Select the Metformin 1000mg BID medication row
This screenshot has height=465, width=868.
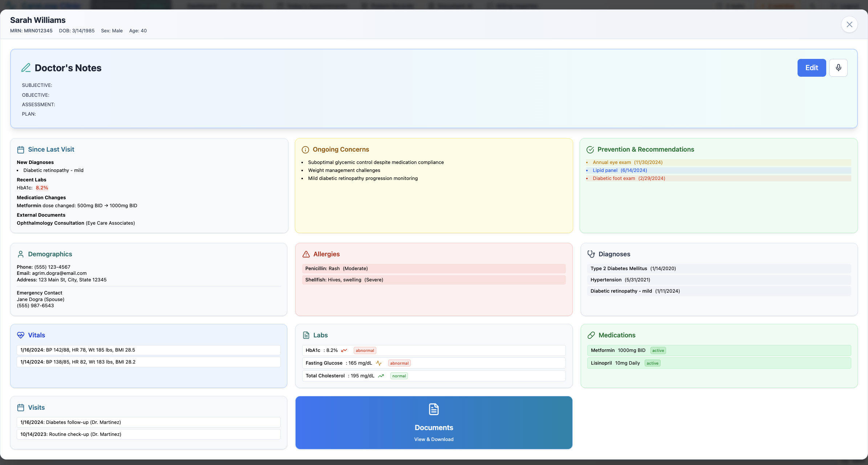(x=719, y=350)
